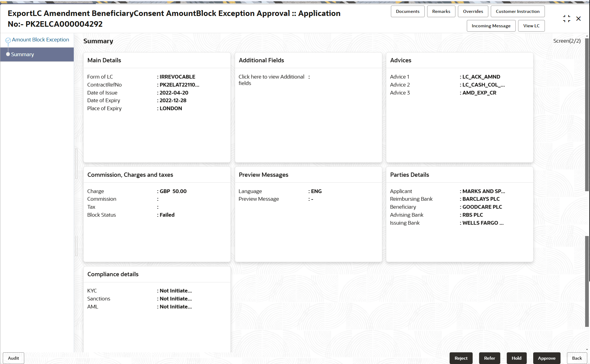Switch to the Summary step
Screen dimensions: 590x364
click(22, 54)
